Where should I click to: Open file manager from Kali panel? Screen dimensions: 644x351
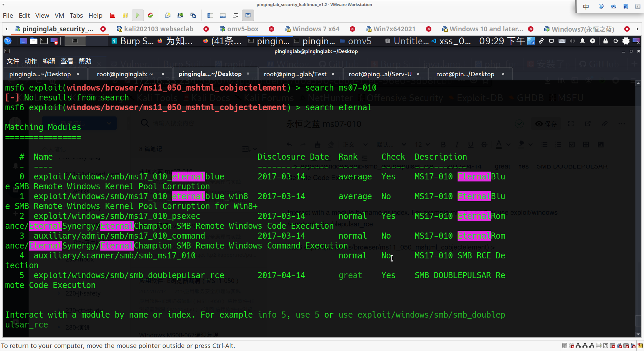pyautogui.click(x=34, y=41)
